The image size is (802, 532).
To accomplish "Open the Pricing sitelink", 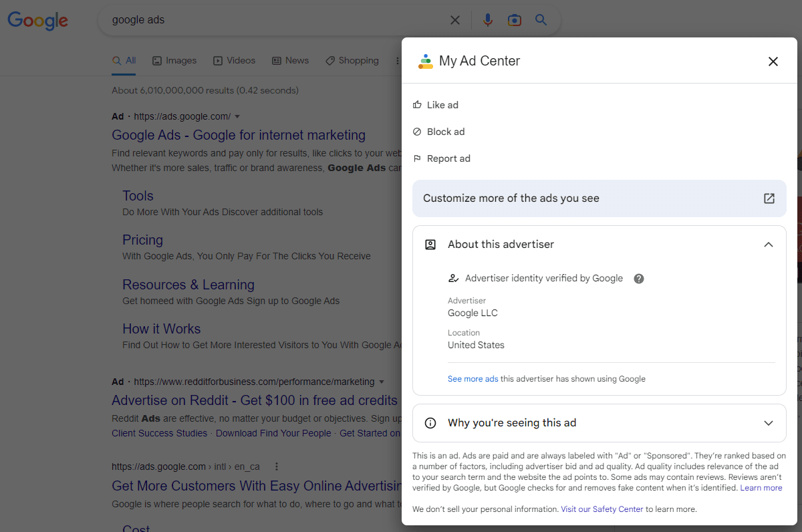I will [142, 240].
